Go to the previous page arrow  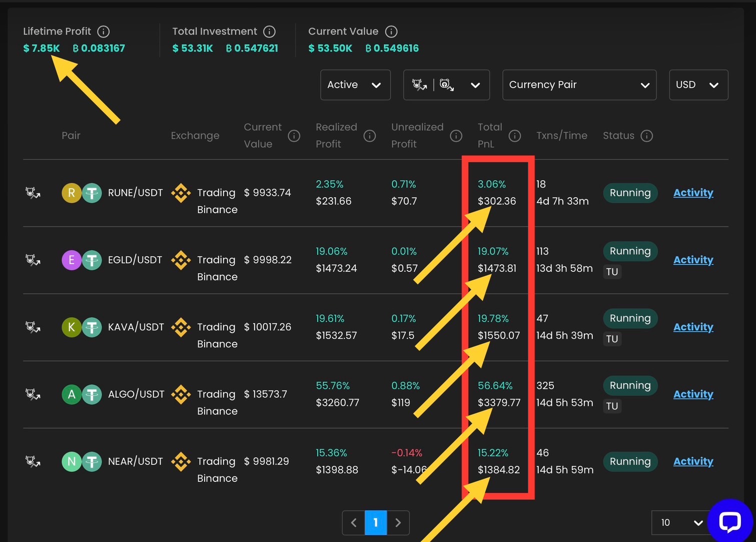coord(354,522)
